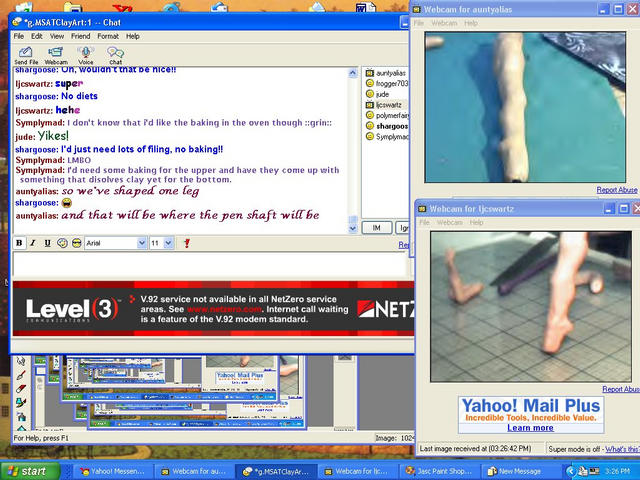640x480 pixels.
Task: Switch to Webcam for ljc... taskbar button
Action: point(356,471)
